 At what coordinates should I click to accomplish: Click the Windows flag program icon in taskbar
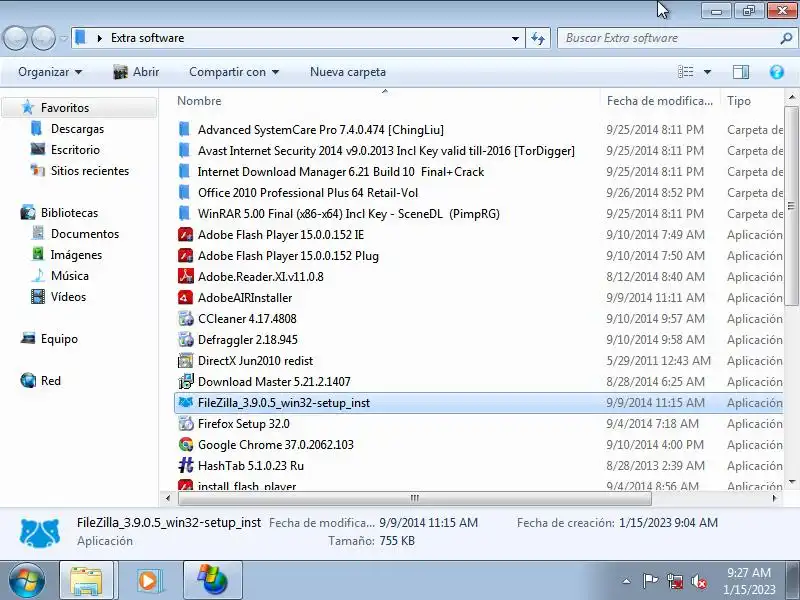pos(213,580)
